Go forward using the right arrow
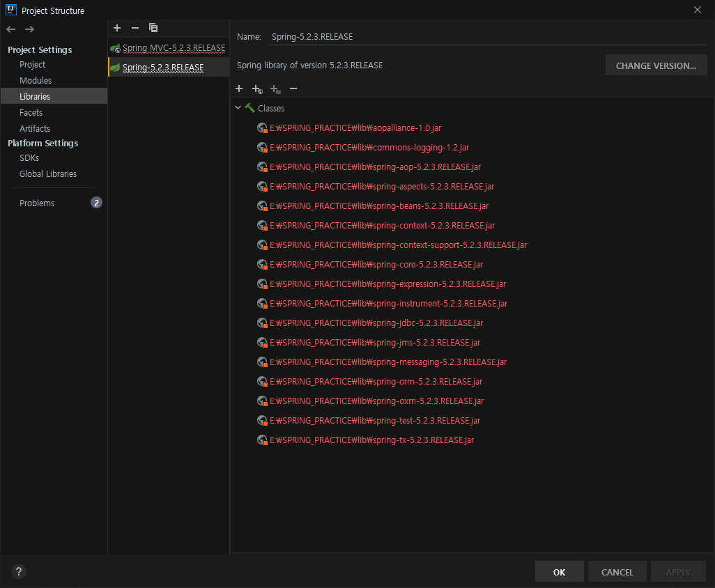Viewport: 715px width, 588px height. pos(30,29)
